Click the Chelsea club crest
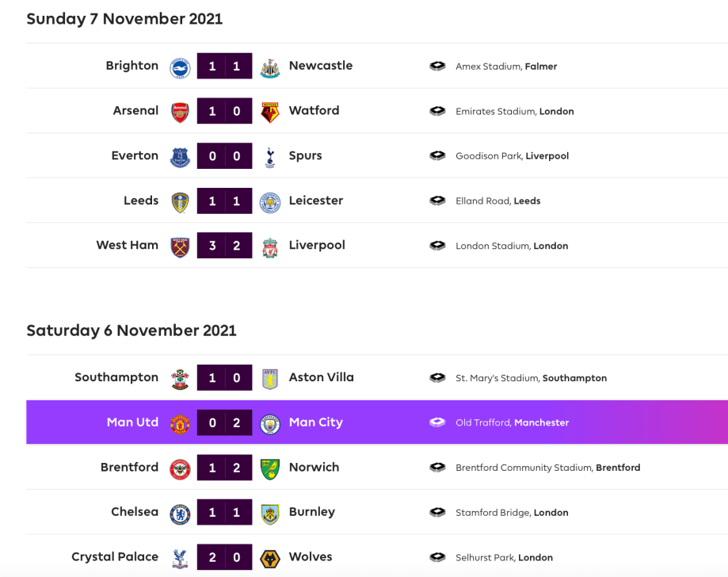728x577 pixels. point(181,513)
